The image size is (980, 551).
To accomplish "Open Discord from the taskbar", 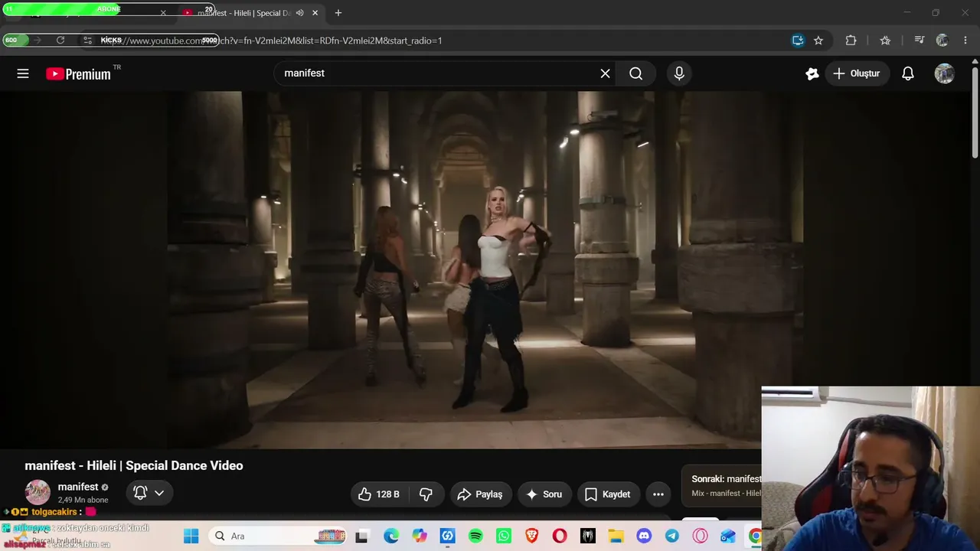I will pyautogui.click(x=644, y=536).
